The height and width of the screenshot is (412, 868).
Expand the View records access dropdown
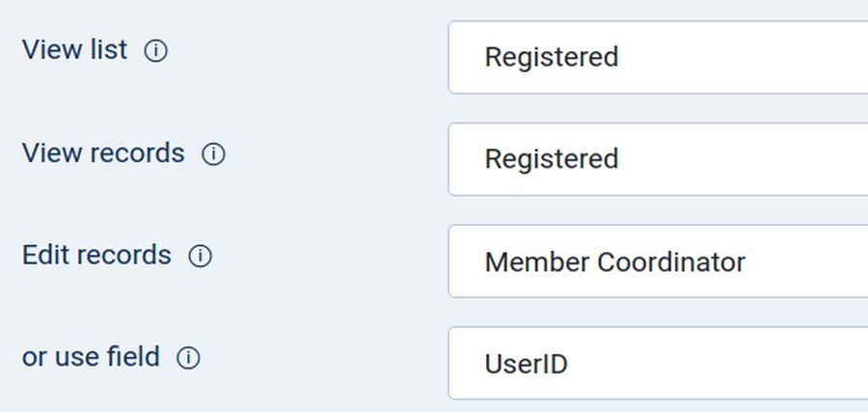[x=658, y=159]
